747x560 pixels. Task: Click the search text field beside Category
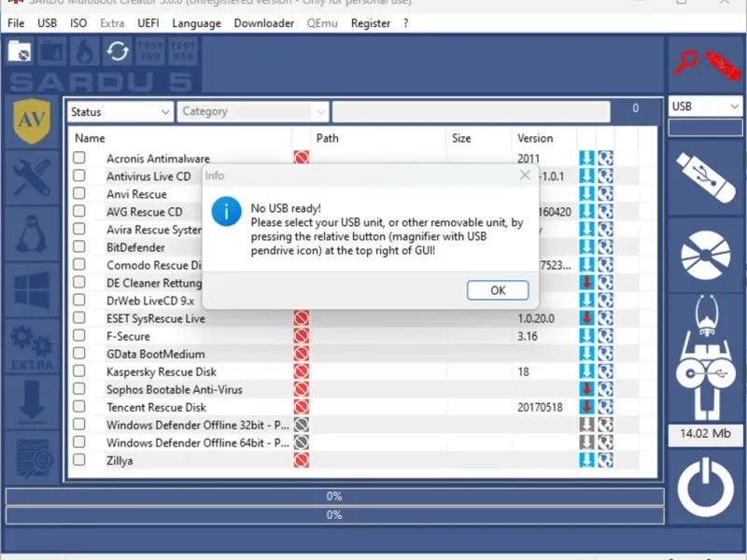coord(472,112)
